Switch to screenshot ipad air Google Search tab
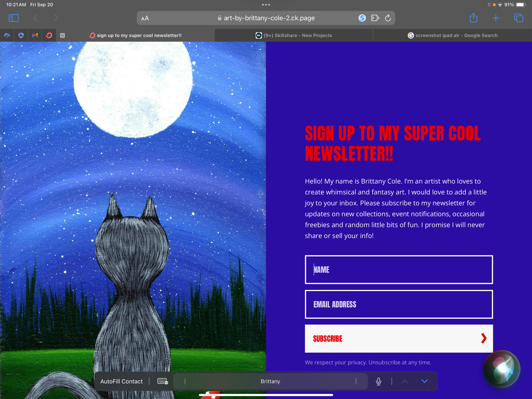The height and width of the screenshot is (399, 532). pyautogui.click(x=452, y=35)
